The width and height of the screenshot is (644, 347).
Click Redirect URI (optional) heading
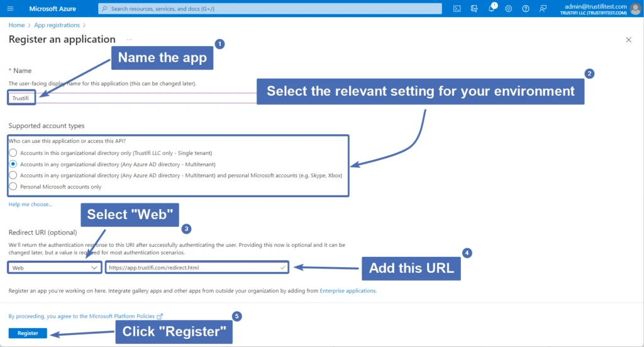[43, 232]
